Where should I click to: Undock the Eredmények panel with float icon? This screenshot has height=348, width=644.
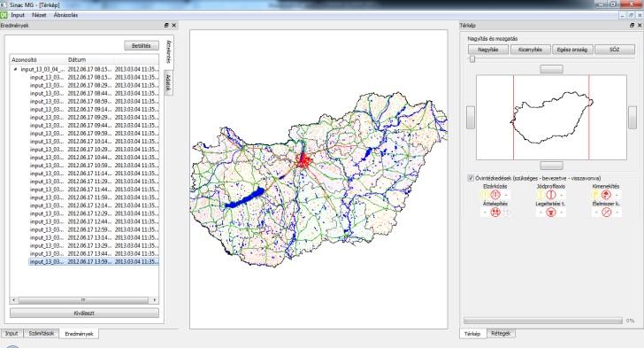(166, 25)
